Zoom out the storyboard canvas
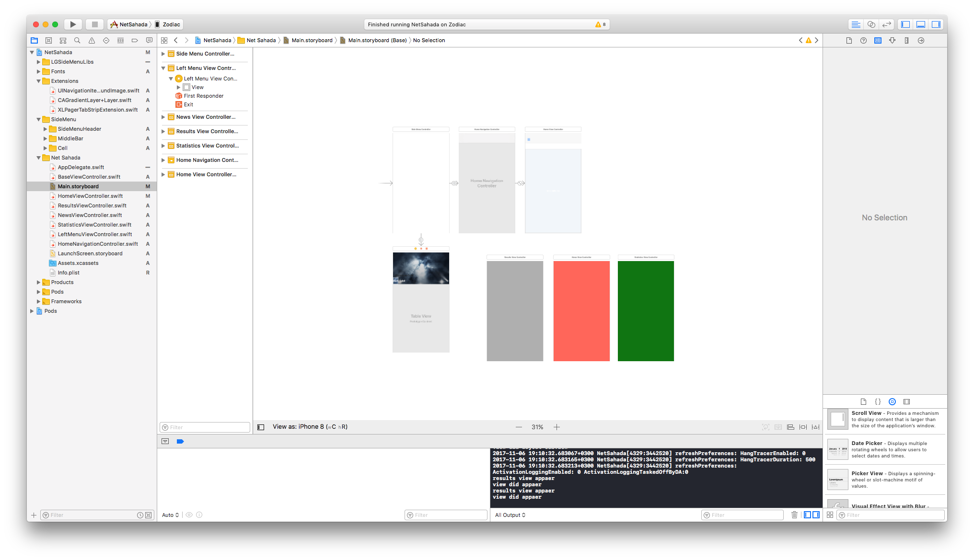The image size is (974, 560). pyautogui.click(x=519, y=427)
